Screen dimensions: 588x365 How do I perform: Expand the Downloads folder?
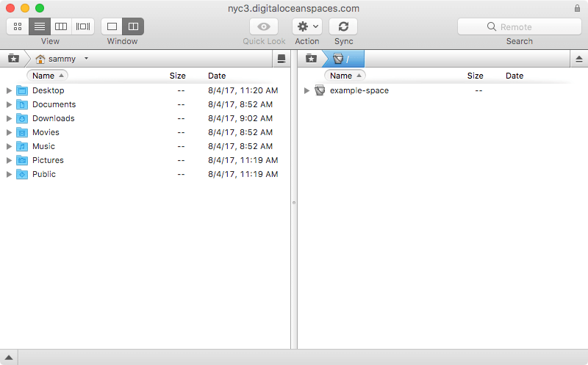pos(9,118)
